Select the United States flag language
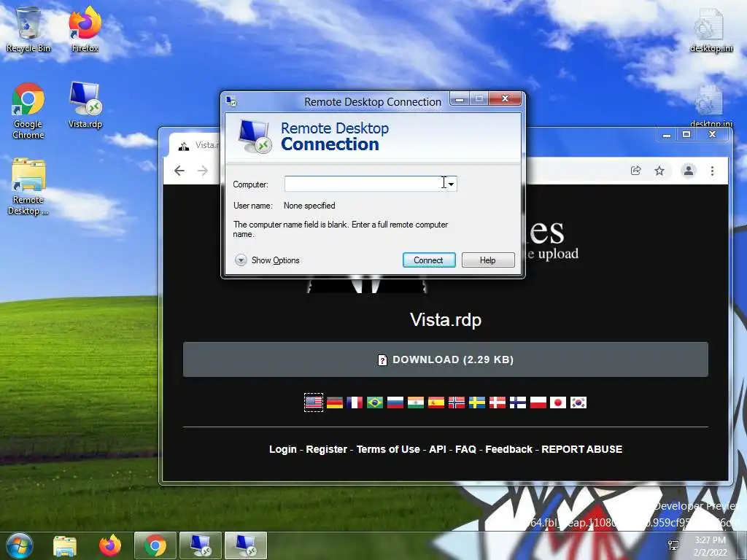This screenshot has width=747, height=560. click(314, 402)
